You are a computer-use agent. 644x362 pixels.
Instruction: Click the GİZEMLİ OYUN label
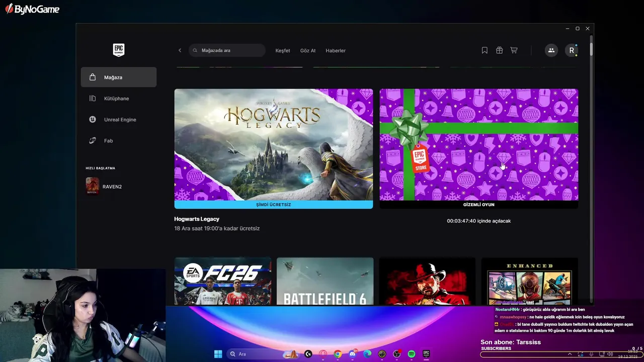(479, 205)
